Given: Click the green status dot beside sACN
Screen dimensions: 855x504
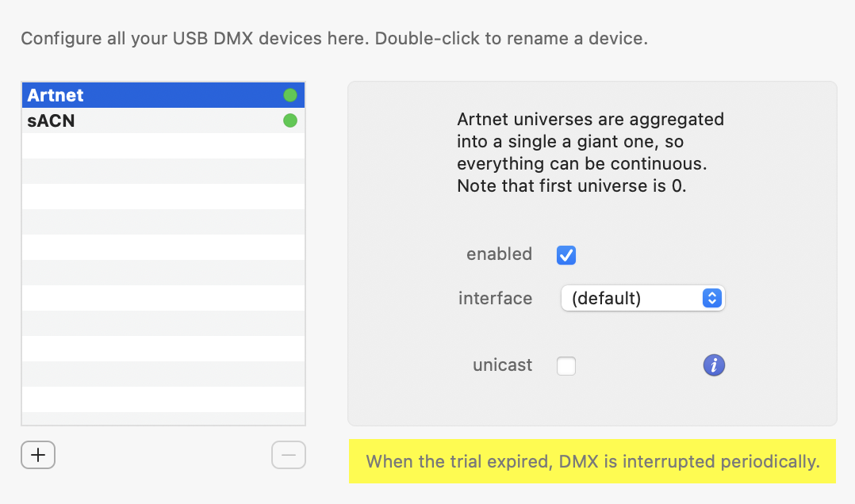Looking at the screenshot, I should (x=290, y=121).
